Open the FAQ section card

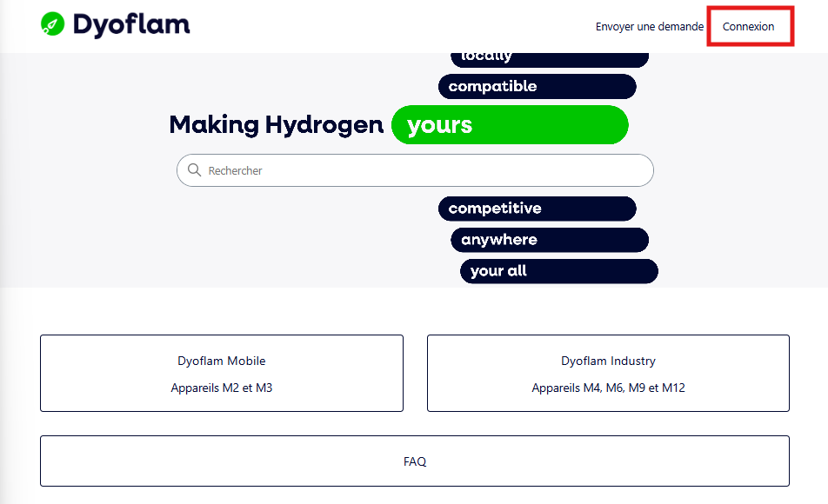[415, 461]
